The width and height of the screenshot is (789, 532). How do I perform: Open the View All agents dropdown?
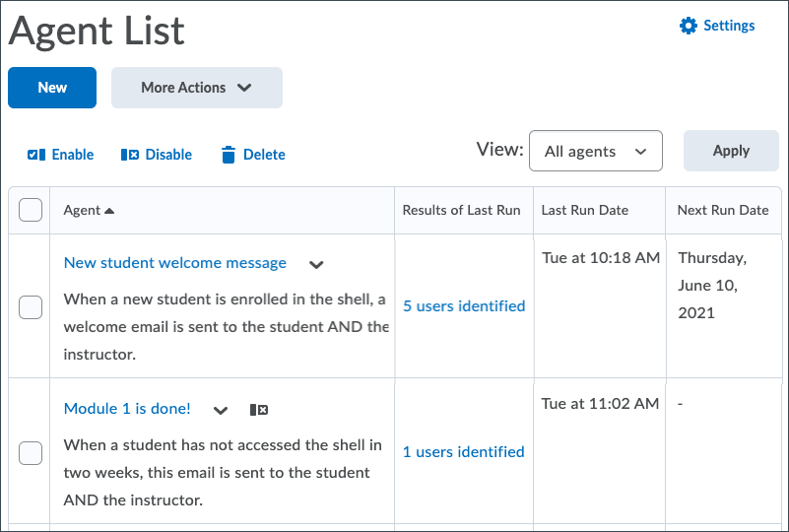595,152
